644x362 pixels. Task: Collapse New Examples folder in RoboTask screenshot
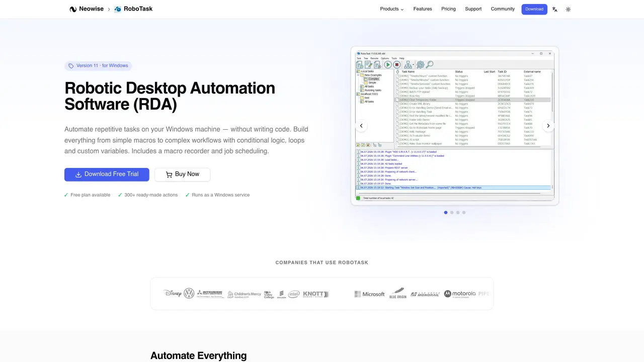(x=358, y=75)
